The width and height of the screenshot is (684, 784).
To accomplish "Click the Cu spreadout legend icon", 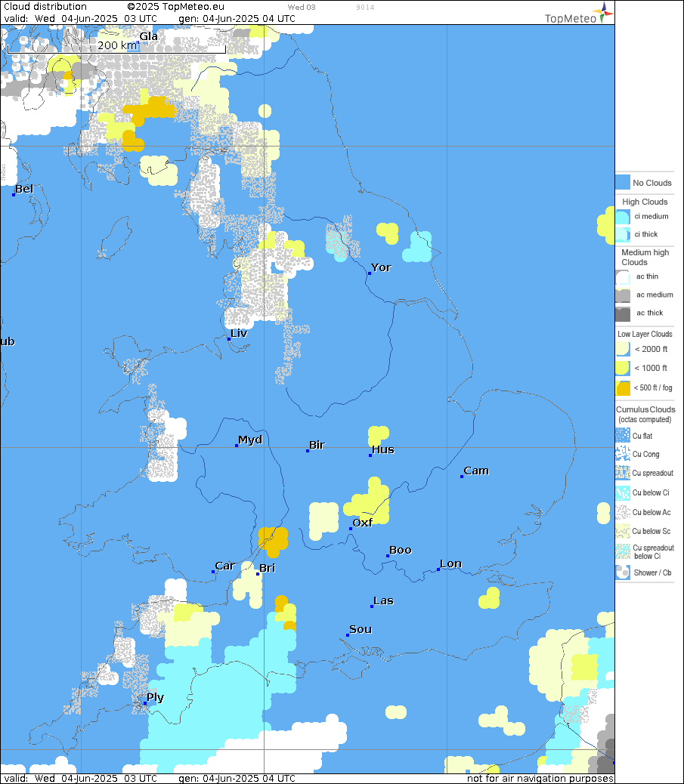I will click(623, 473).
